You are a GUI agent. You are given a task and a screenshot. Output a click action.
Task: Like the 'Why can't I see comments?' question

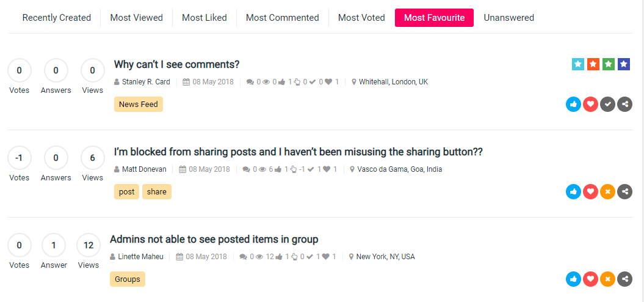click(573, 105)
